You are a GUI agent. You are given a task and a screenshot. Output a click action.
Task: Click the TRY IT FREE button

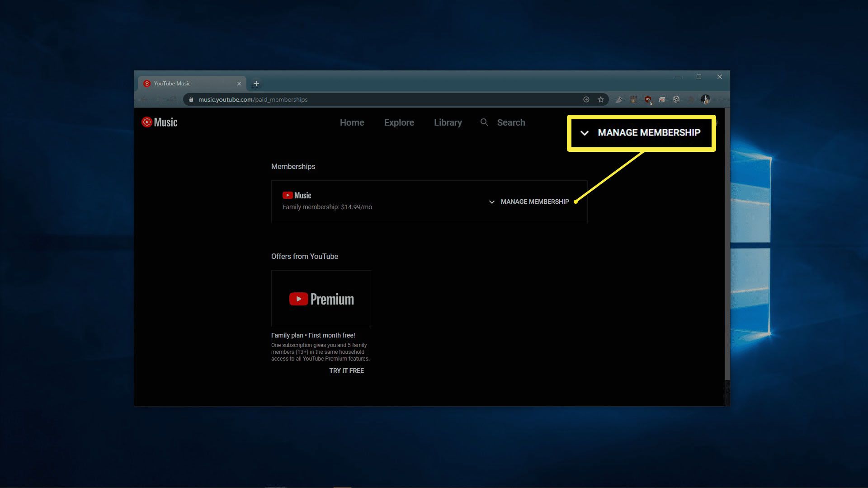[x=346, y=371]
